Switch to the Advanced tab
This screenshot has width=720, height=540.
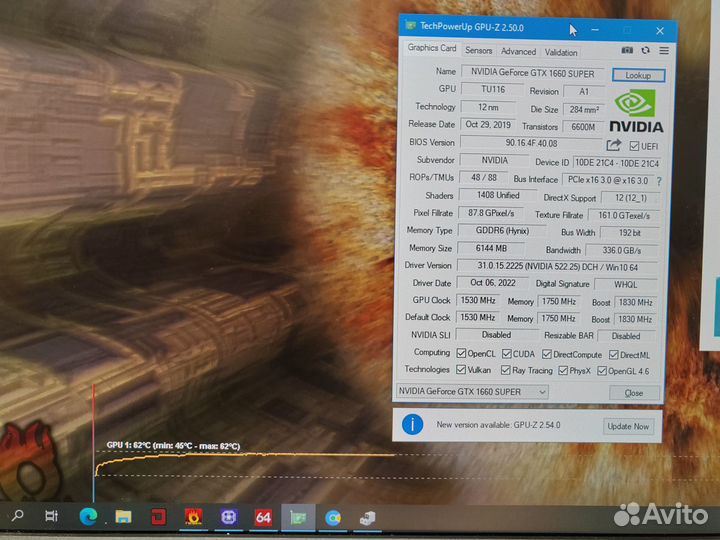518,51
